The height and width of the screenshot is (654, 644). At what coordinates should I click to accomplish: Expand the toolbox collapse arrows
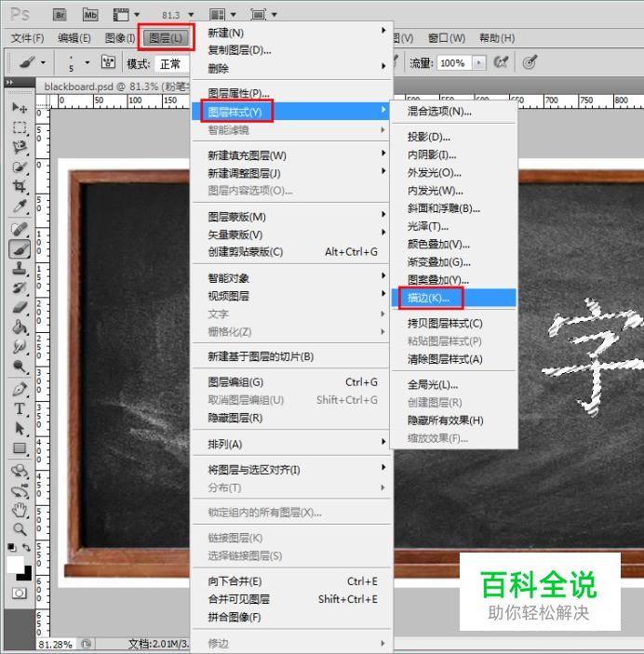coord(10,82)
